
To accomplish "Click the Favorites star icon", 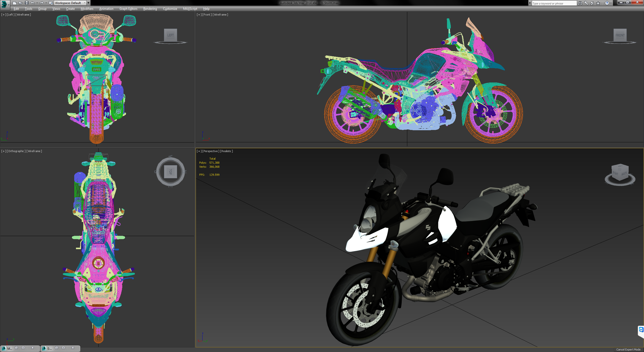I will [598, 3].
